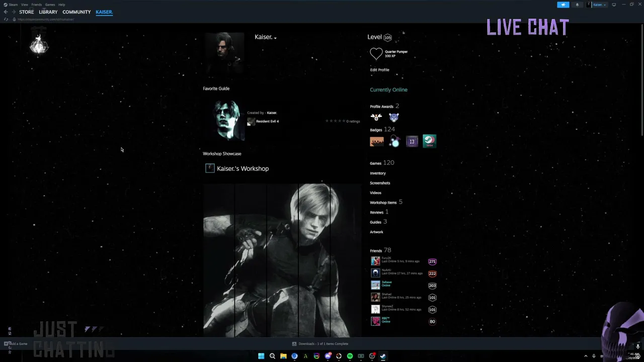Image resolution: width=644 pixels, height=362 pixels.
Task: Open the Badges list
Action: click(x=382, y=130)
